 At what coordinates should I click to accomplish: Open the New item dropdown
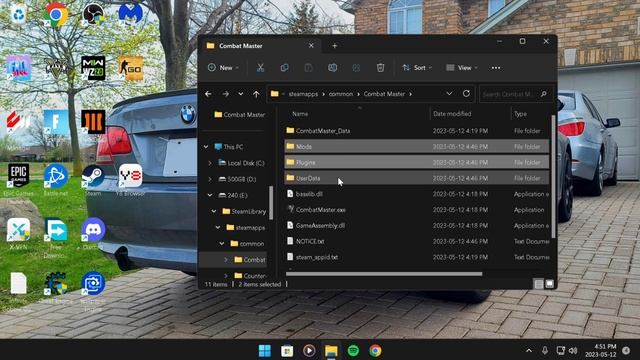coord(223,68)
